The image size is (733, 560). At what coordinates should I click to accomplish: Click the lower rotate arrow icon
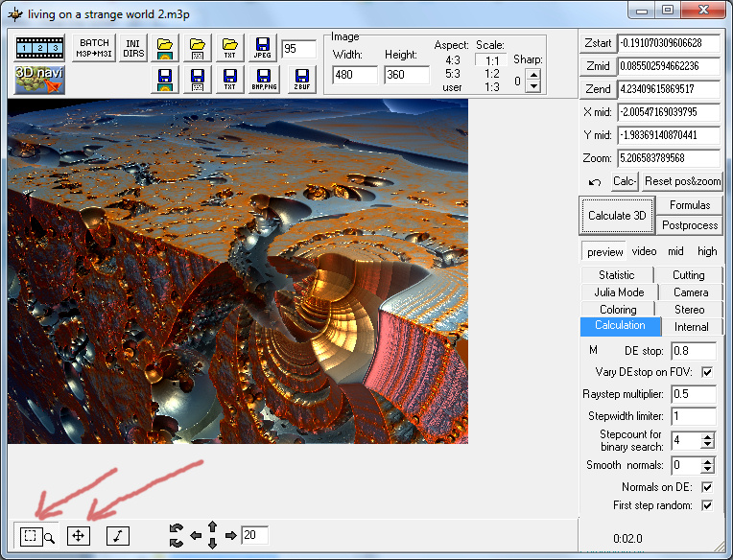coord(177,543)
